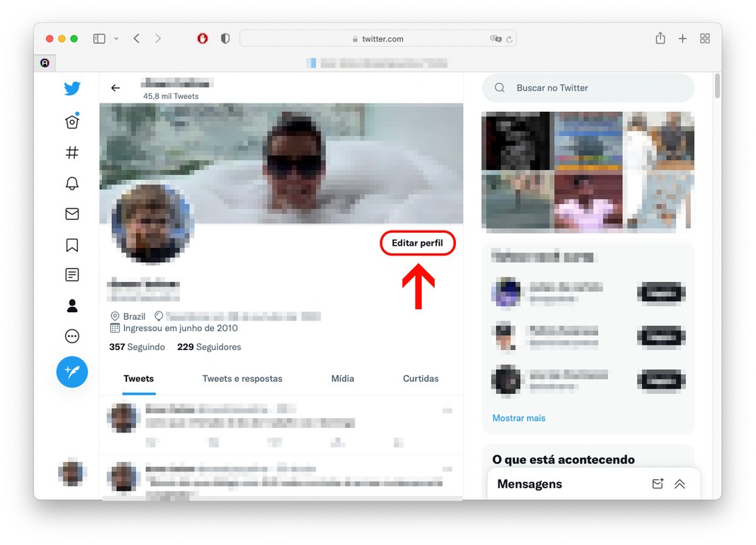756x545 pixels.
Task: Expand the Mensagens panel with double chevron
Action: click(x=680, y=485)
